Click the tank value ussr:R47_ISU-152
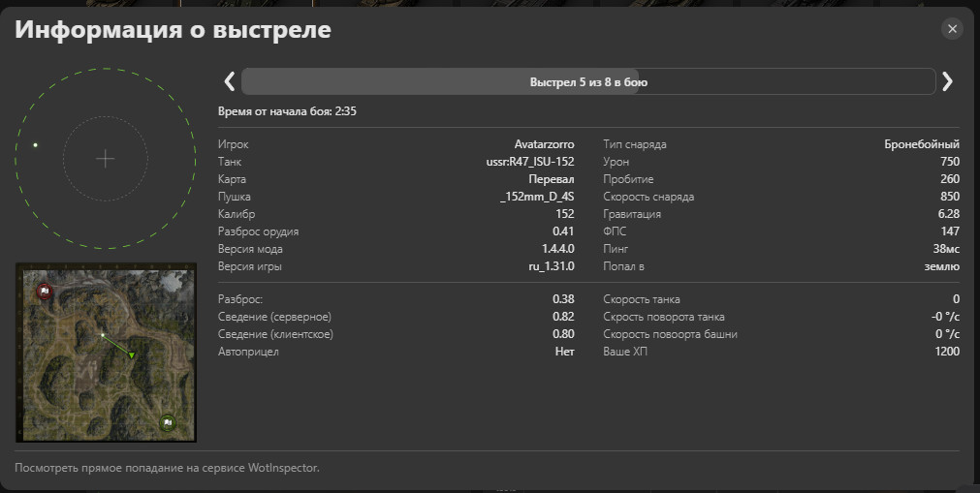980x493 pixels. click(x=530, y=162)
